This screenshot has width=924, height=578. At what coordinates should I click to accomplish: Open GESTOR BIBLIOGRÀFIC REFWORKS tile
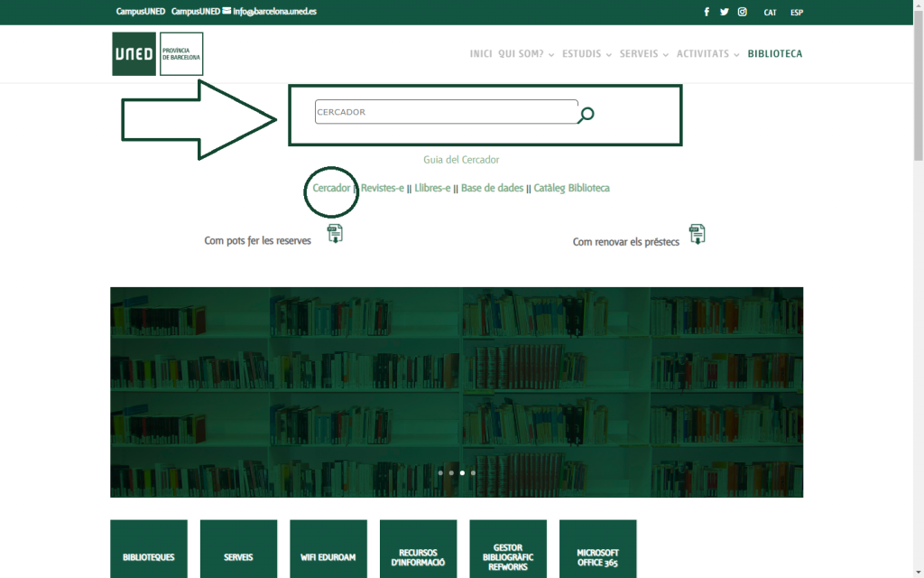508,549
